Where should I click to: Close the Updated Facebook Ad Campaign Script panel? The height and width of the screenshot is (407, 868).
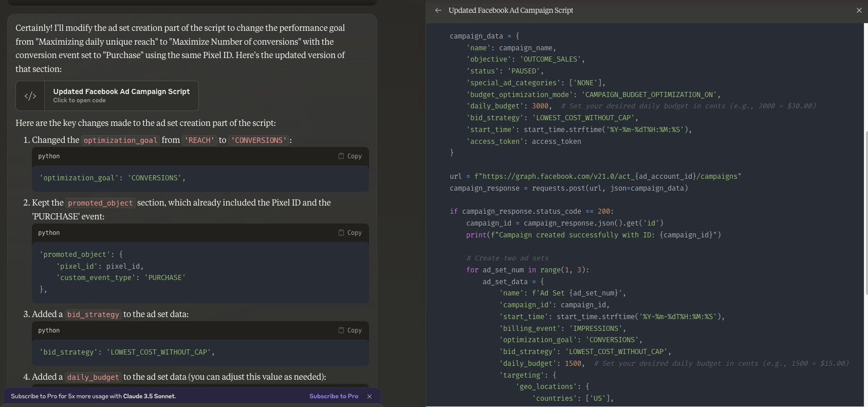859,10
